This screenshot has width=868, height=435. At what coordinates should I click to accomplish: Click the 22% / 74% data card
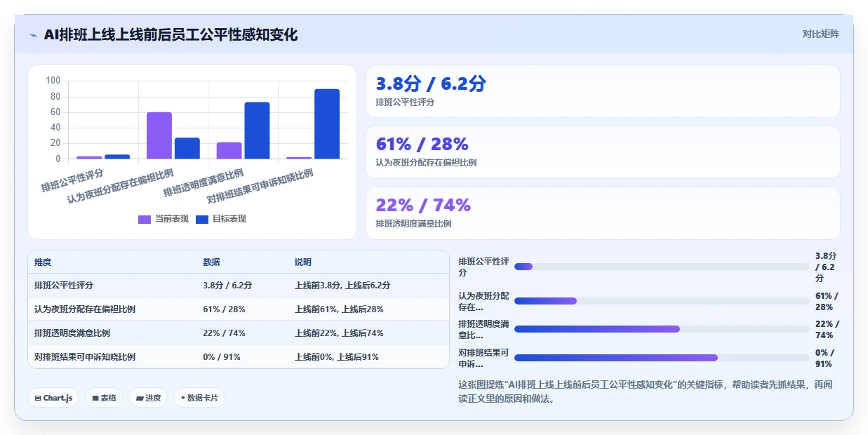coord(603,213)
